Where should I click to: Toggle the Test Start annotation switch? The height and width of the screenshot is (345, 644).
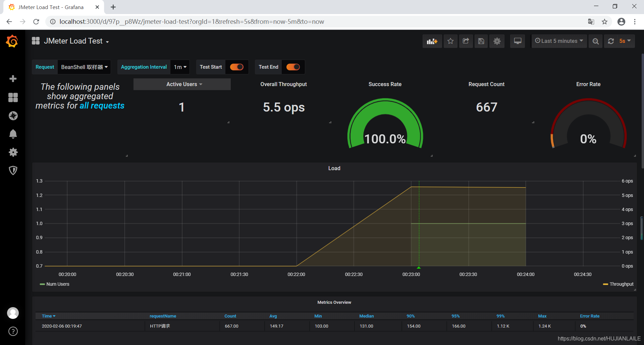(237, 67)
